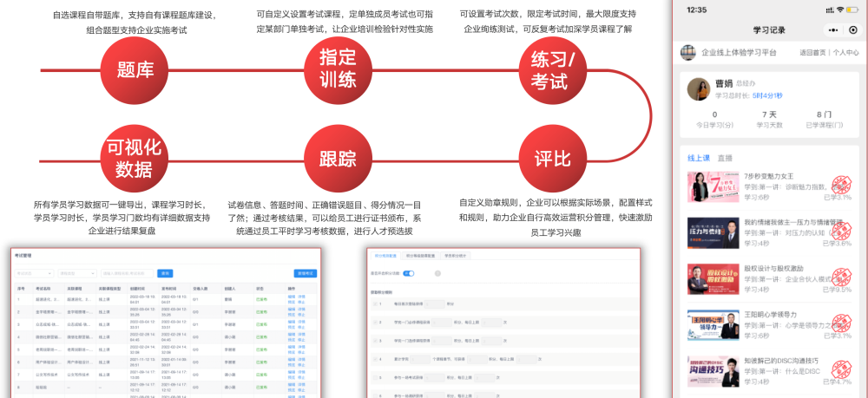Tap the mini-program close target icon
Screen dimensions: 868x398
pos(853,29)
